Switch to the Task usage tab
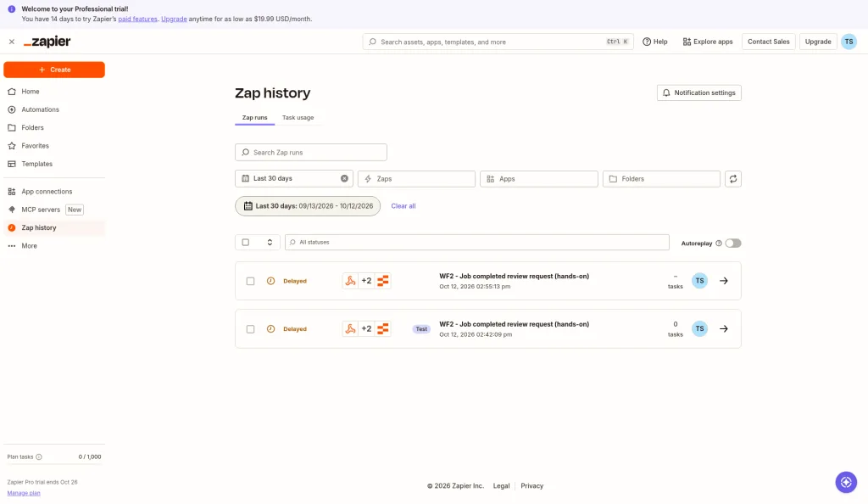Viewport: 868px width, 504px height. (298, 117)
